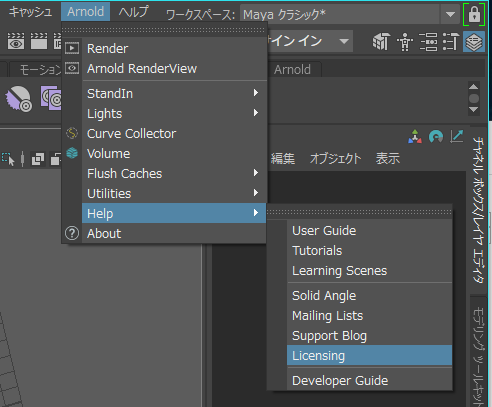Switch to the Arnold shelf tab
Screen dimensions: 492x407
click(292, 70)
